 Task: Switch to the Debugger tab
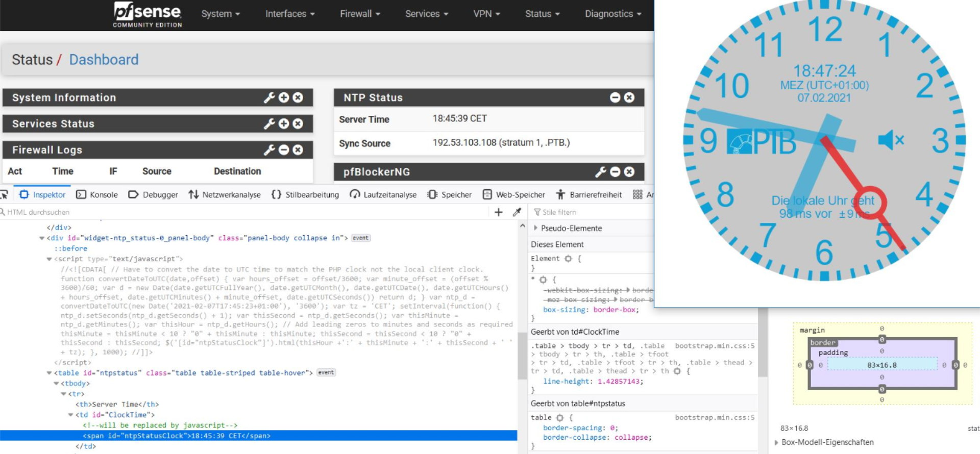153,194
